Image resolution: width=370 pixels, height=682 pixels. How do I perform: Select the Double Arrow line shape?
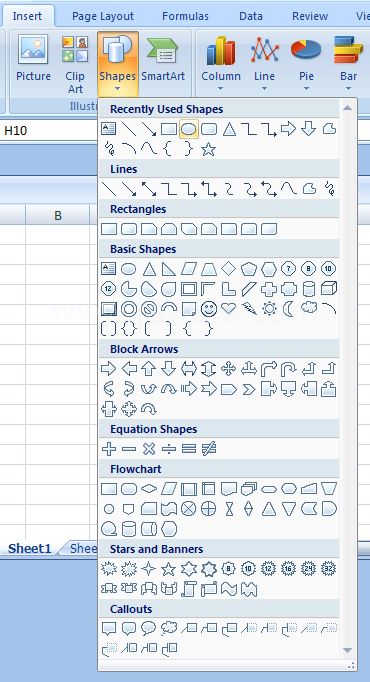[149, 189]
